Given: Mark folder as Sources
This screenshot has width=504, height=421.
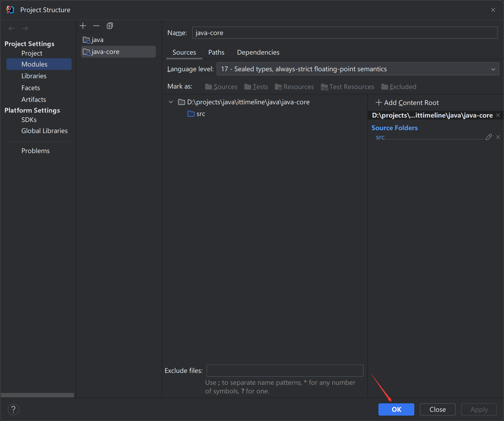Looking at the screenshot, I should click(x=221, y=87).
